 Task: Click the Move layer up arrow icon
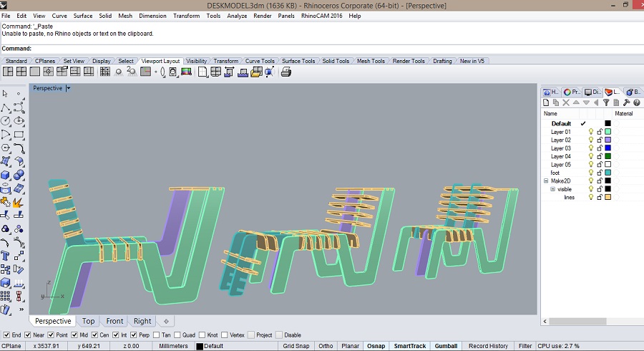point(576,102)
